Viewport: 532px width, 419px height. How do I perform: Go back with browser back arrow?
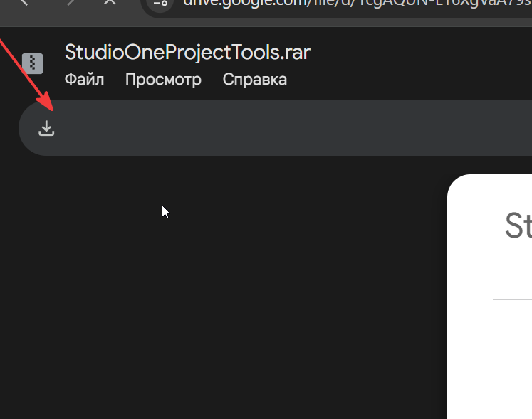[24, 1]
